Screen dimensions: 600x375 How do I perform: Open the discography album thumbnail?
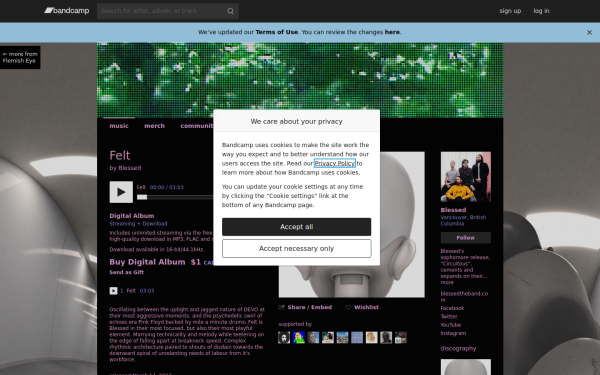[x=466, y=367]
